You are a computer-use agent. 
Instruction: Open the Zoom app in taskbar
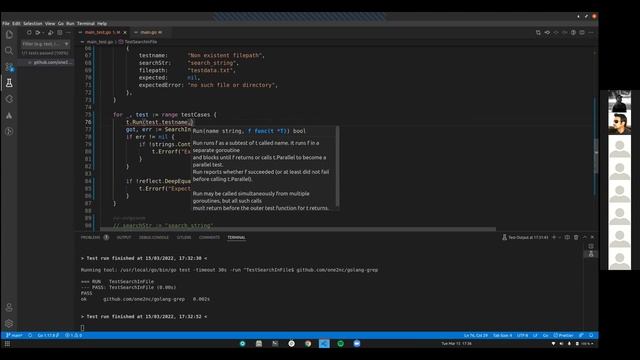pos(357,344)
